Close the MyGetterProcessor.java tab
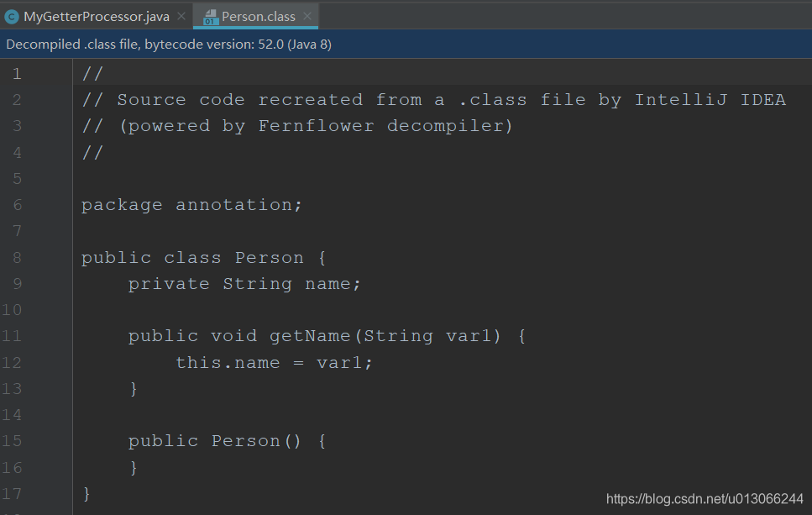 coord(181,16)
